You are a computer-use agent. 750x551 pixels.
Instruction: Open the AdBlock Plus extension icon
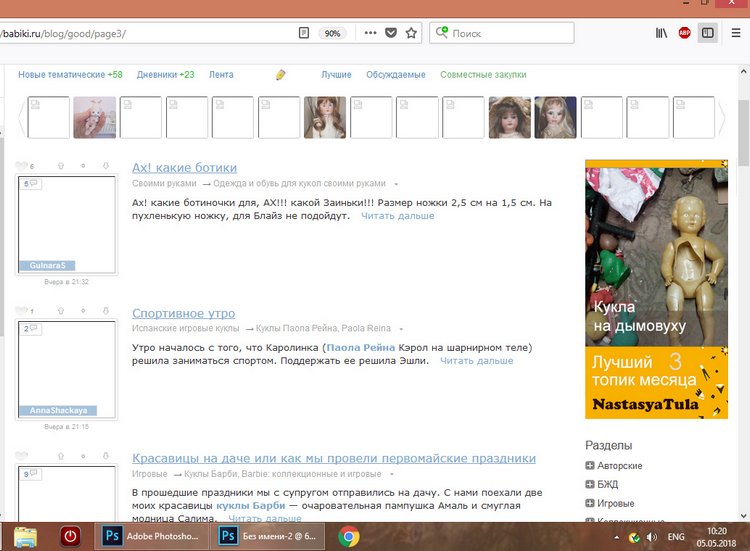pos(685,33)
